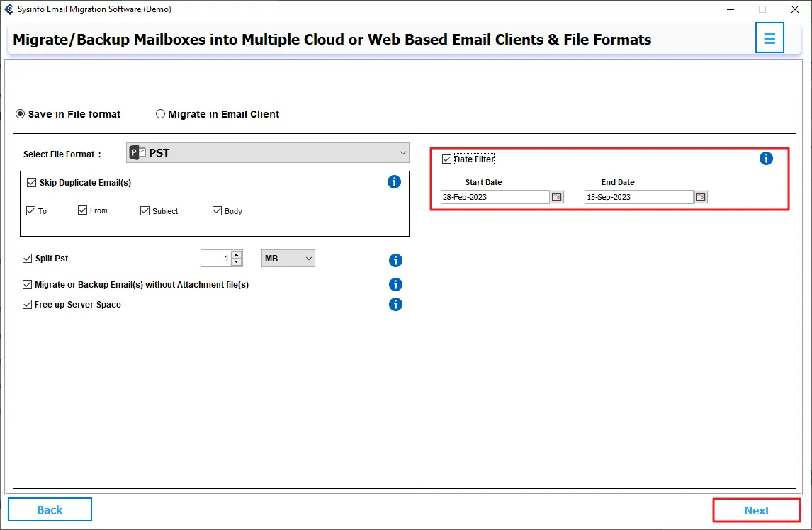The width and height of the screenshot is (812, 530).
Task: Click the Start Date input field
Action: (494, 197)
